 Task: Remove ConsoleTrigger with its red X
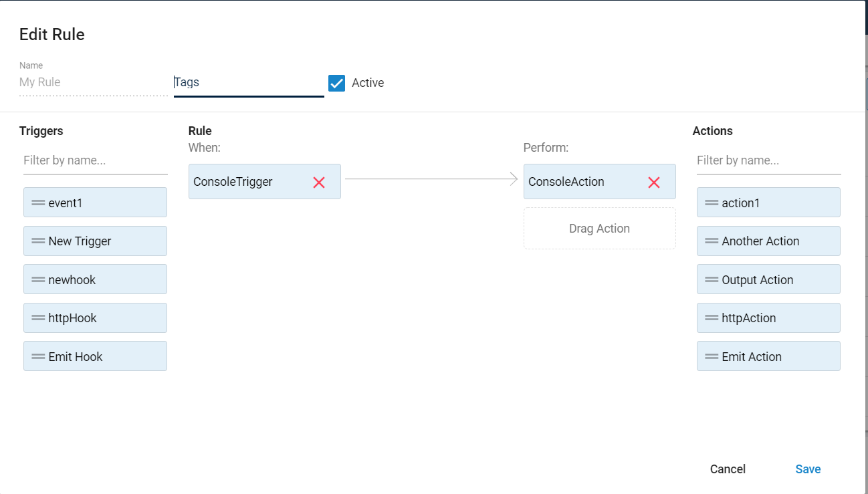(319, 182)
